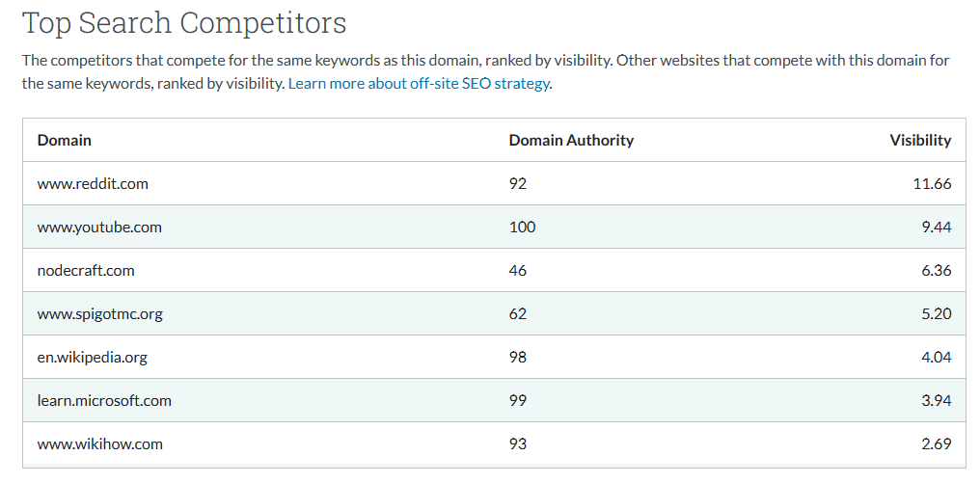Screen dimensions: 980x483
Task: Click the 9.44 visibility score
Action: pos(936,228)
